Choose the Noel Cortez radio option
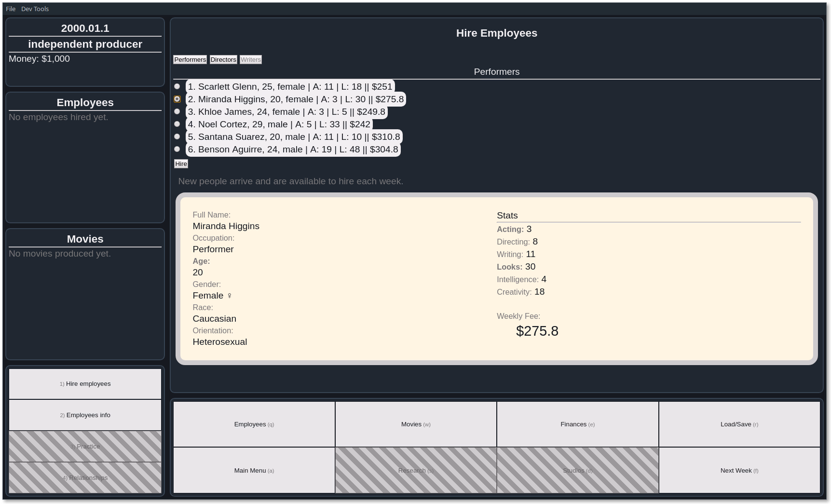The width and height of the screenshot is (831, 504). click(177, 124)
